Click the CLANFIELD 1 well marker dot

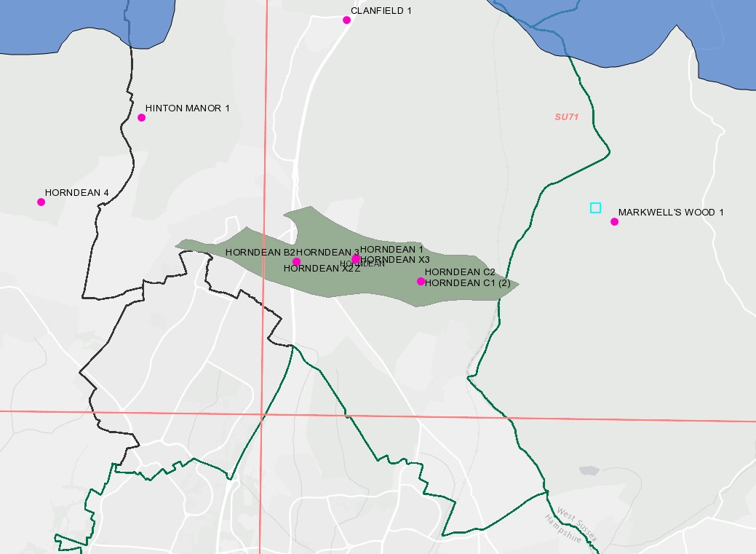(x=346, y=20)
